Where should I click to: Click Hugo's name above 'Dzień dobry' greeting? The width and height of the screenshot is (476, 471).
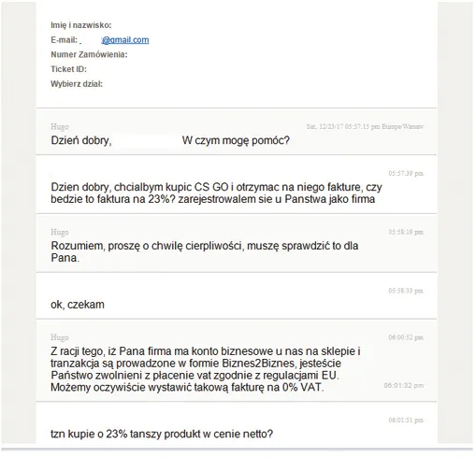pyautogui.click(x=60, y=127)
